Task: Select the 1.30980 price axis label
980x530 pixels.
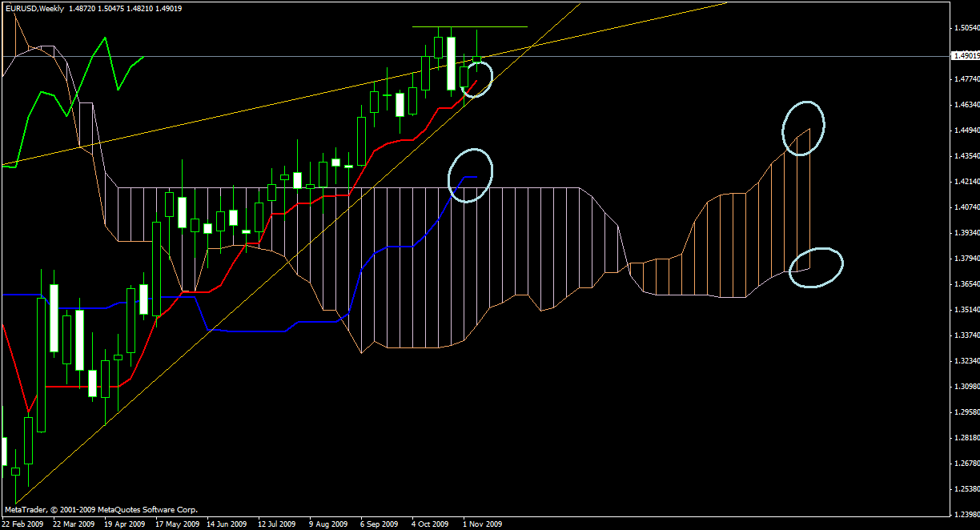Action: (967, 387)
